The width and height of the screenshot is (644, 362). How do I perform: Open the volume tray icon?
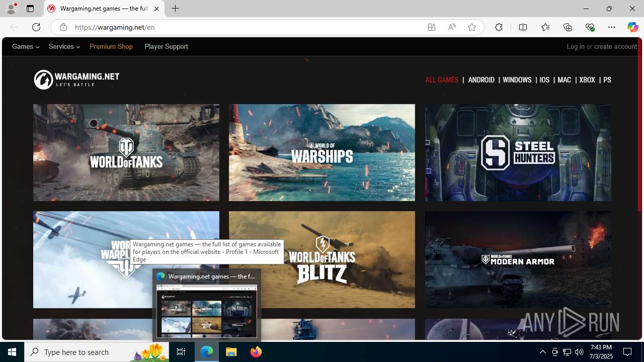579,352
